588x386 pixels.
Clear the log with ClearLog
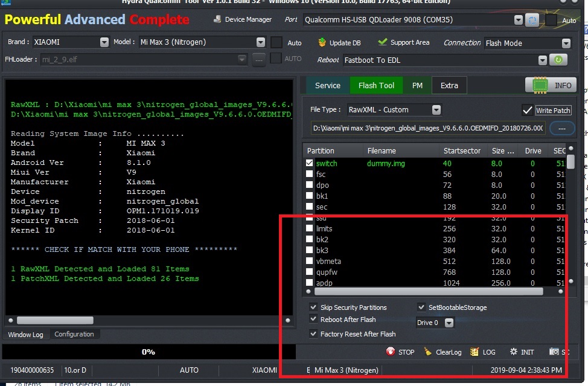tap(443, 352)
